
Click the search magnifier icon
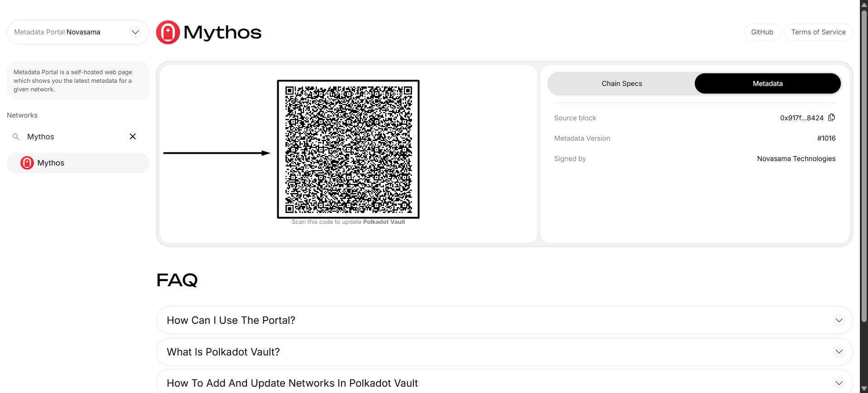pos(16,137)
